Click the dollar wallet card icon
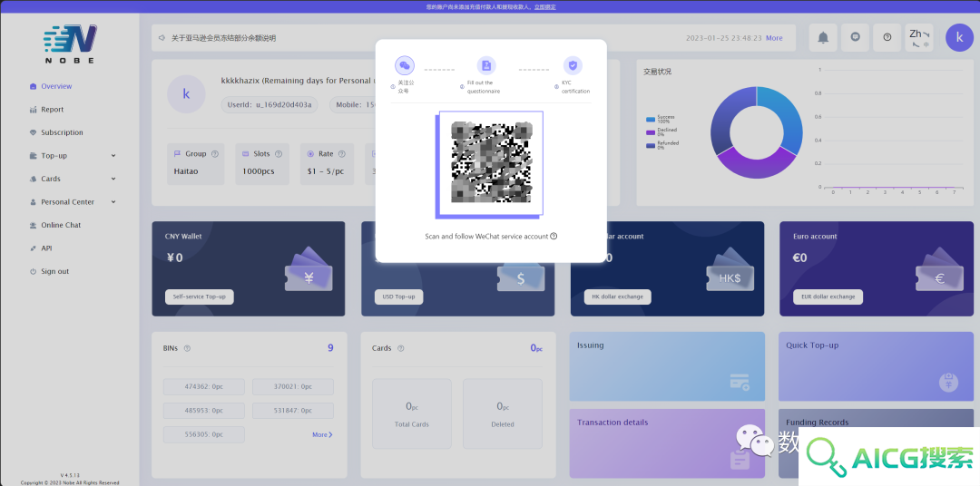This screenshot has height=486, width=980. (521, 278)
